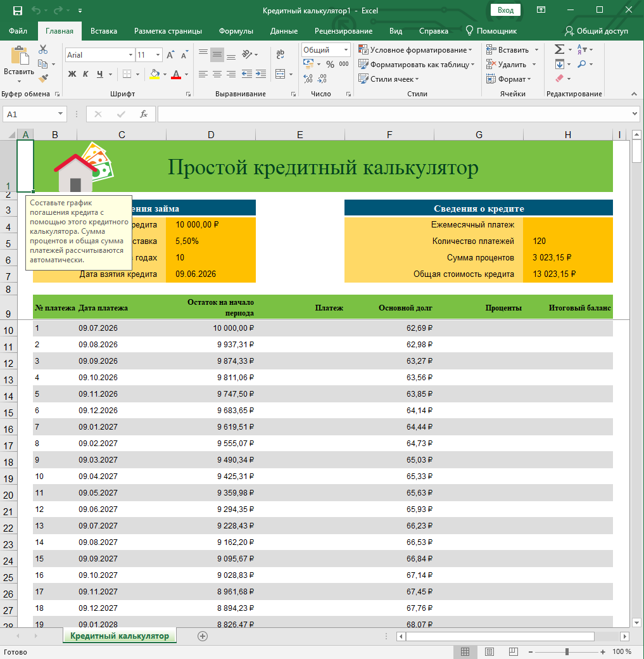Click the Merge and Center icon
644x659 pixels.
coord(280,74)
